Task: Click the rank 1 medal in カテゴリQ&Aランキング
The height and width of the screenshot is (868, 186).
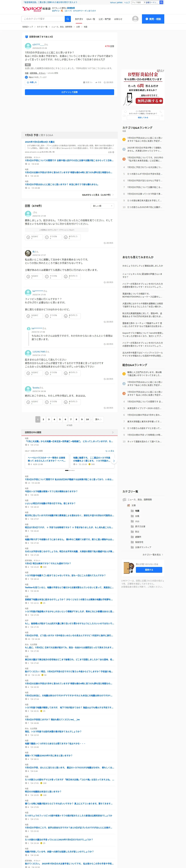Action: coord(124,139)
